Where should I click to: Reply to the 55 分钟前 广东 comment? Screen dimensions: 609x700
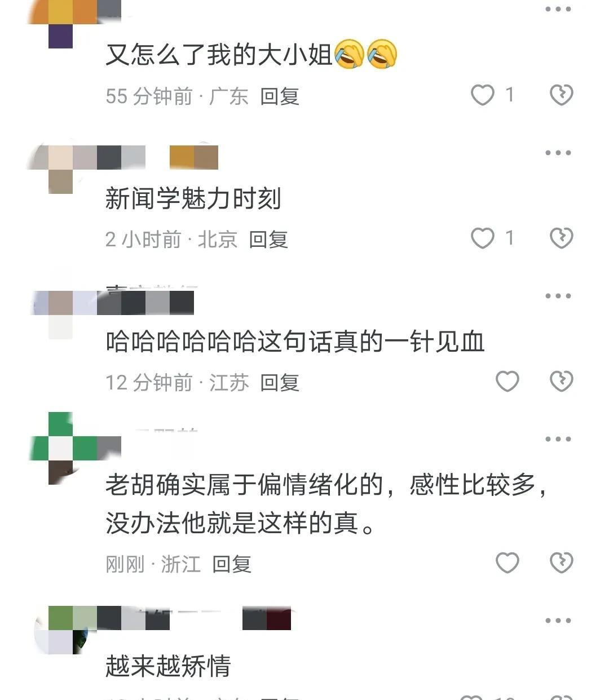tap(280, 96)
